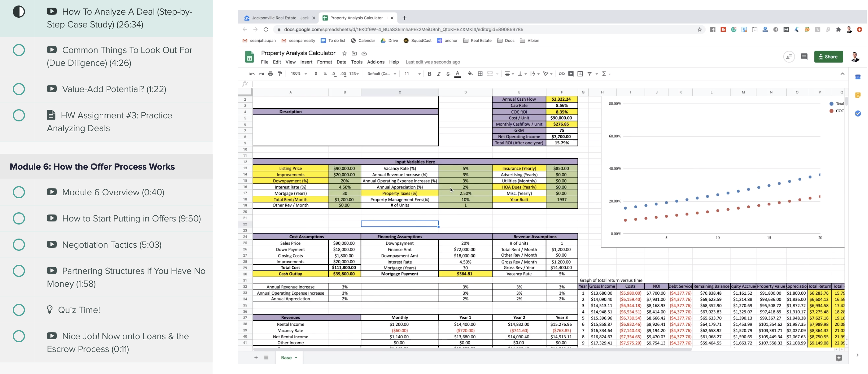Open the Functions sigma dropdown
This screenshot has width=868, height=374.
(606, 74)
